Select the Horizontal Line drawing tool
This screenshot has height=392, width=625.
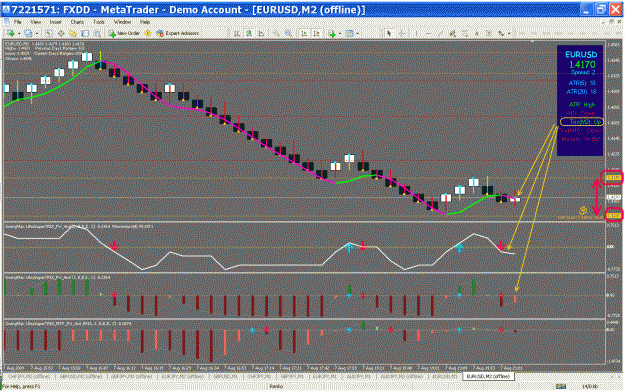pos(428,33)
